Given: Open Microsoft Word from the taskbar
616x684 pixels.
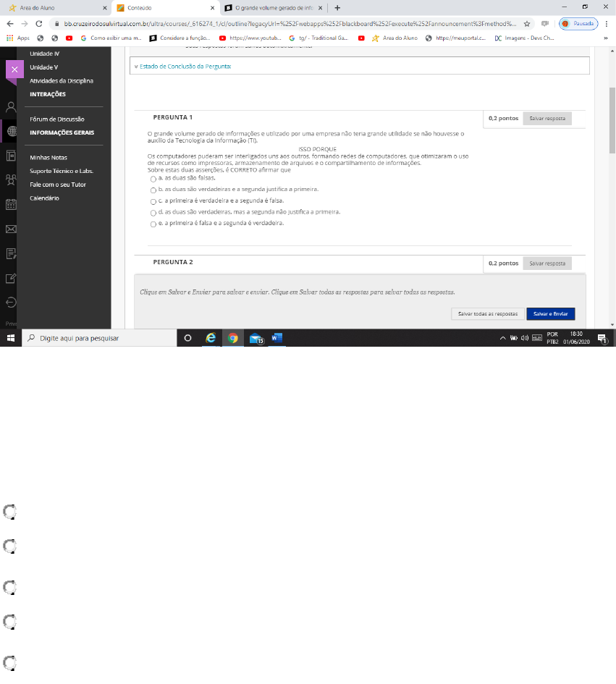Looking at the screenshot, I should click(x=277, y=338).
